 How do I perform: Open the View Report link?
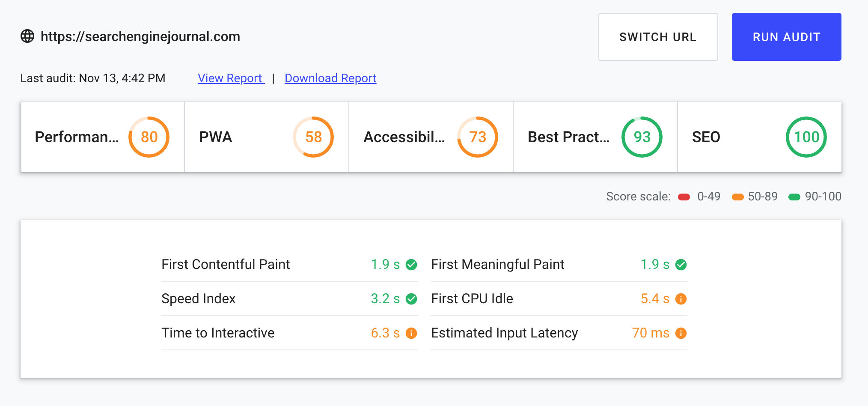pyautogui.click(x=231, y=78)
